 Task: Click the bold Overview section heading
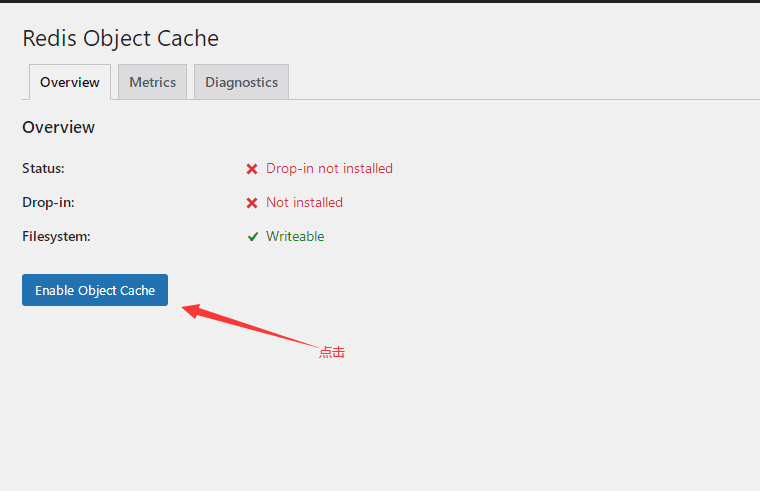click(x=58, y=127)
